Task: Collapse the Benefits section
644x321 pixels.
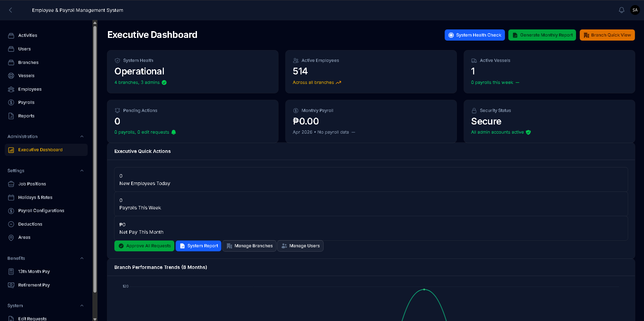Action: point(82,258)
